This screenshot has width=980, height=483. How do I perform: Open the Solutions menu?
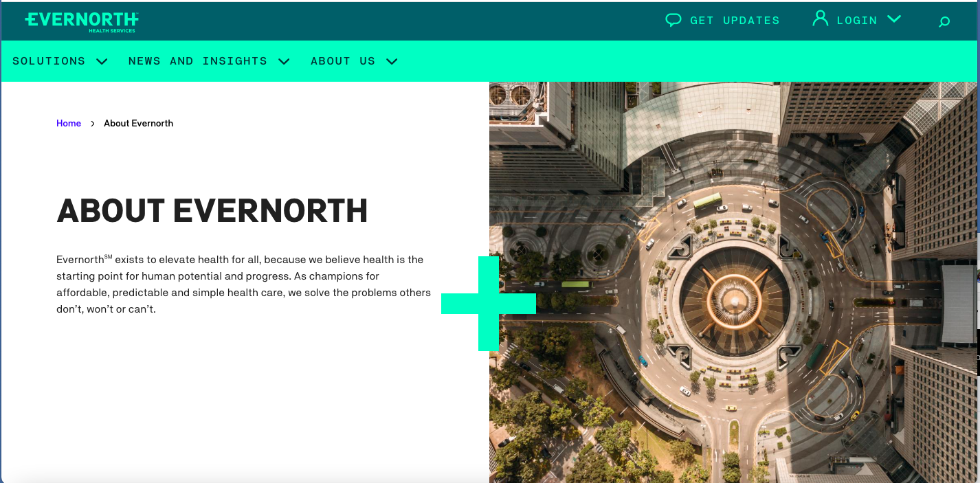(x=49, y=61)
